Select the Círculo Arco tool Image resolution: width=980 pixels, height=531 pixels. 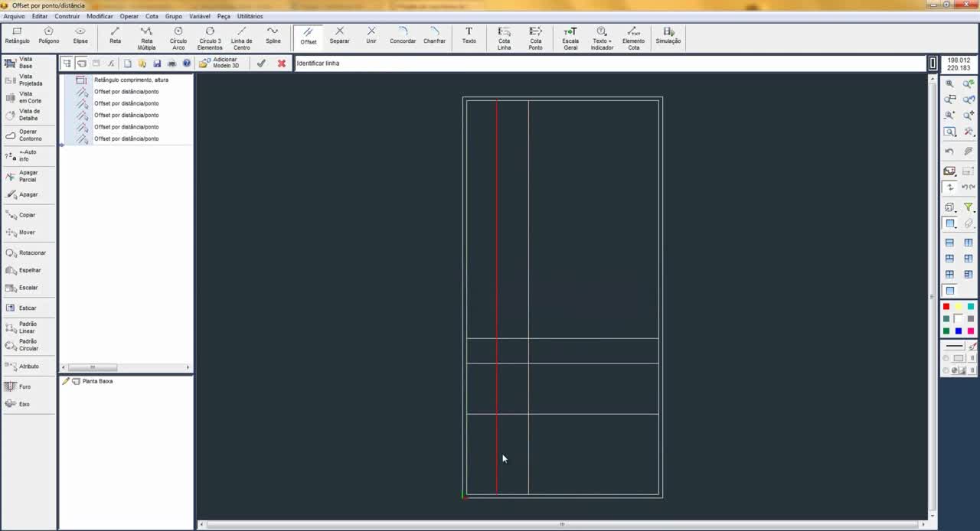178,36
